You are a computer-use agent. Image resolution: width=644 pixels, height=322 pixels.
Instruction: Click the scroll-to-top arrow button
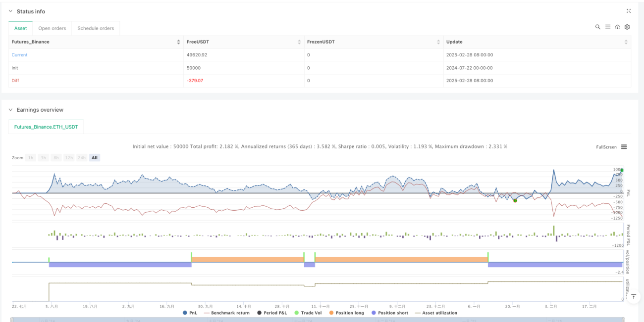pos(635,296)
